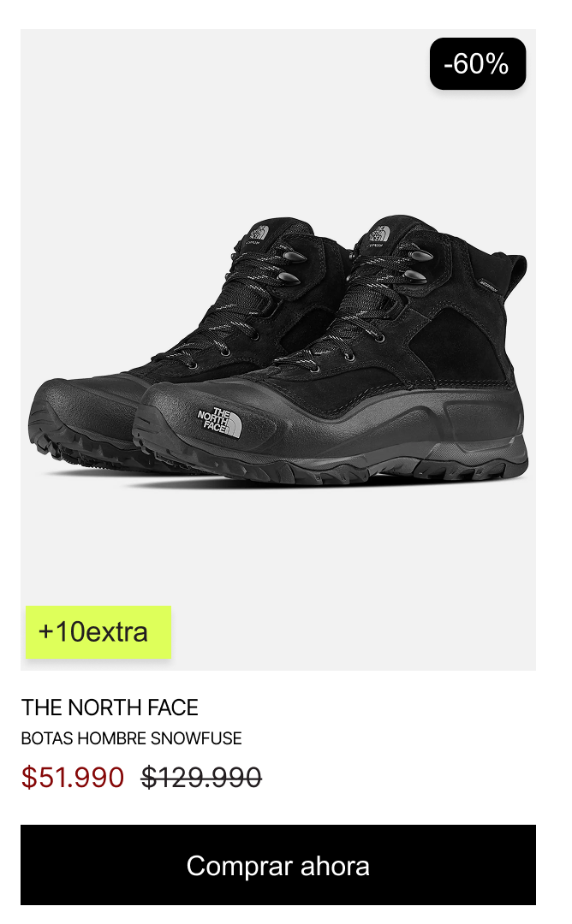Click the North Face logo on boot side

218,423
